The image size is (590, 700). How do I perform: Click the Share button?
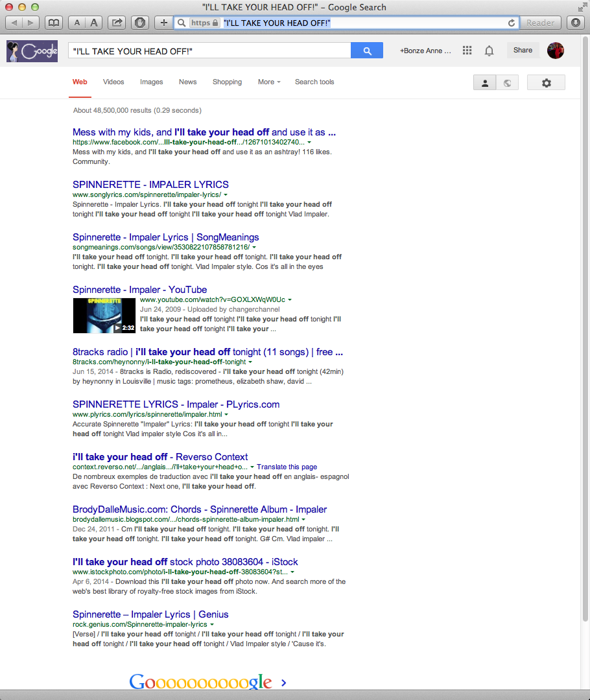pos(523,50)
